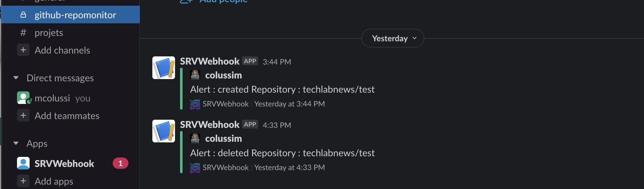Click the plus icon for Add apps
Screen dimensions: 644x189
[23, 181]
